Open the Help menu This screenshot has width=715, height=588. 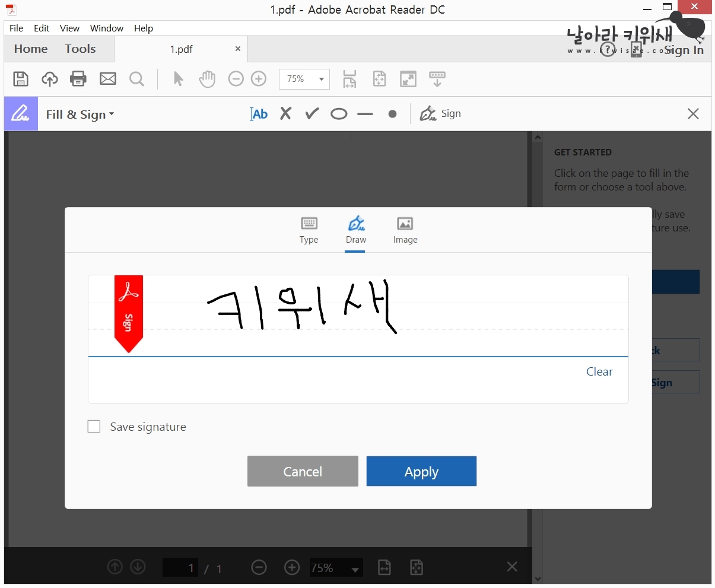(144, 28)
